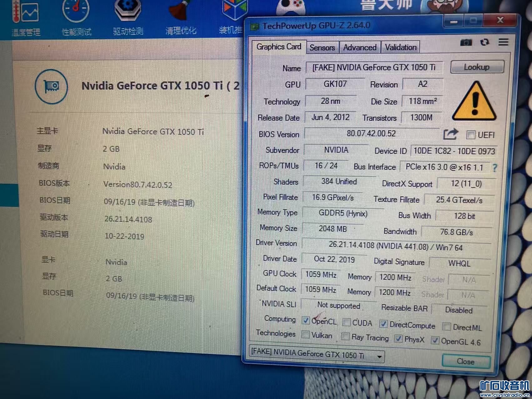The image size is (532, 399).
Task: Open the temperature management tool in Ludashi
Action: click(x=26, y=18)
